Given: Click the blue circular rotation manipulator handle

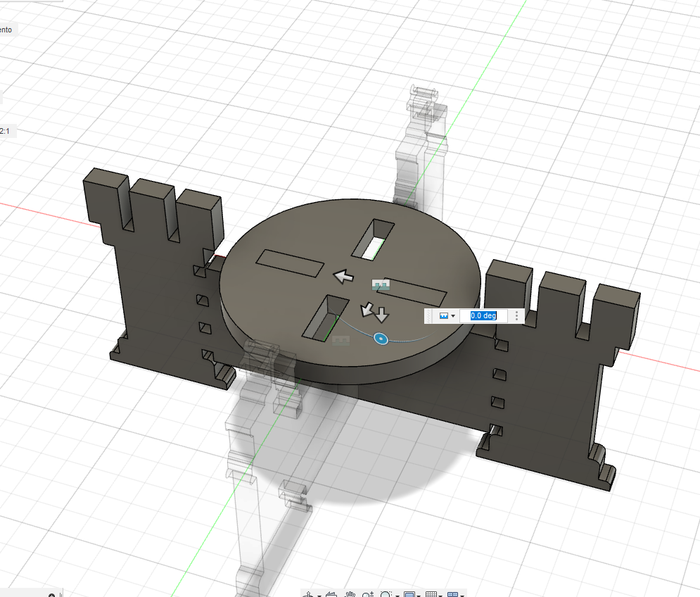Looking at the screenshot, I should [381, 339].
